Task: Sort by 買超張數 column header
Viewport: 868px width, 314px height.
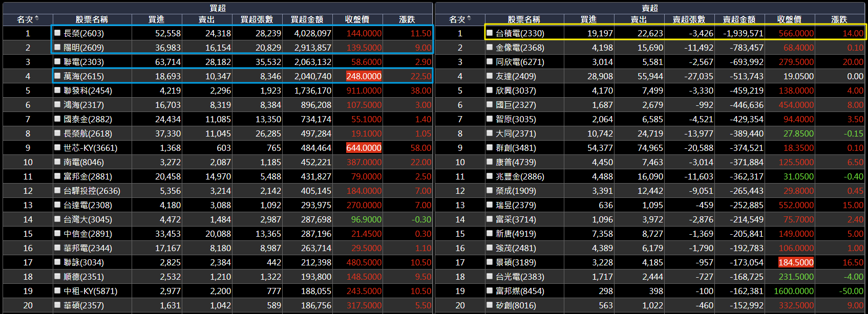Action: (257, 19)
